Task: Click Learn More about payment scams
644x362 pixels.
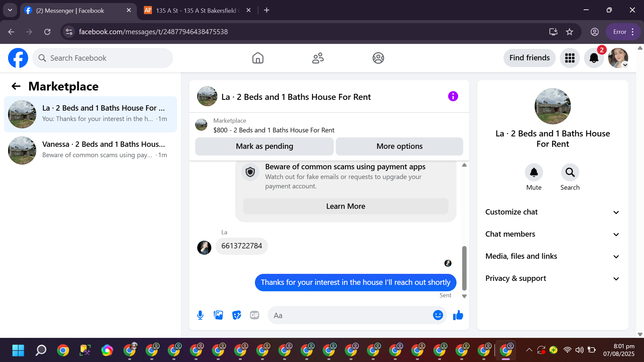Action: pos(346,206)
